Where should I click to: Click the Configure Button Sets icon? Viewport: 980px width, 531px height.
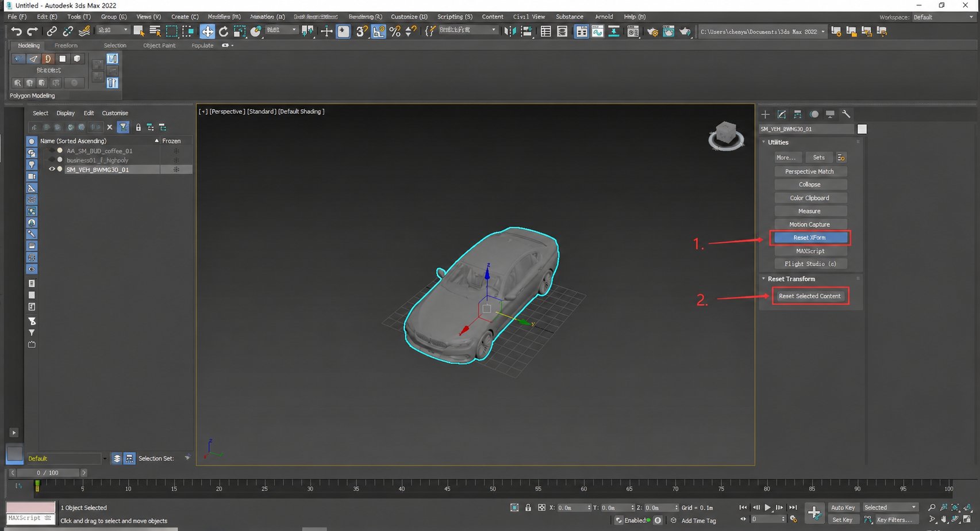pos(841,157)
